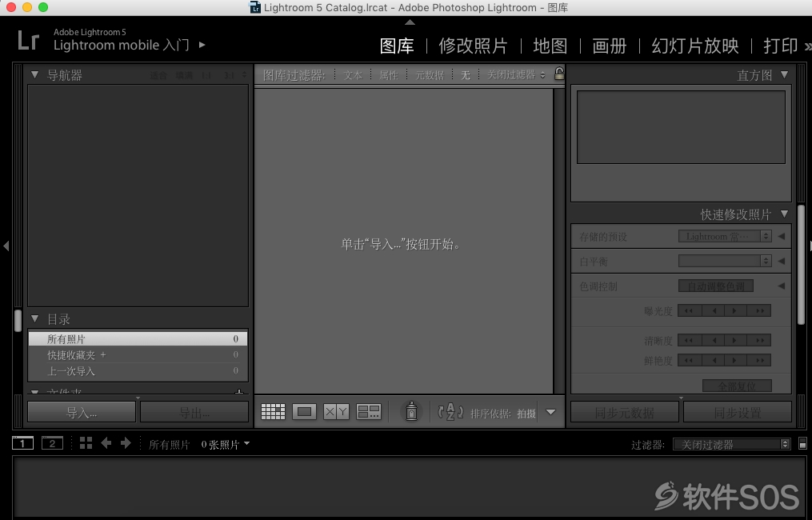Toggle the library filter lock icon

pos(558,74)
